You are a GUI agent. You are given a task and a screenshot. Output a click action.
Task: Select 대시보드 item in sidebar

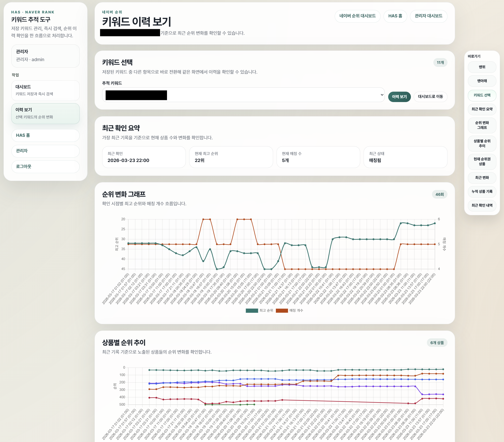coord(45,90)
